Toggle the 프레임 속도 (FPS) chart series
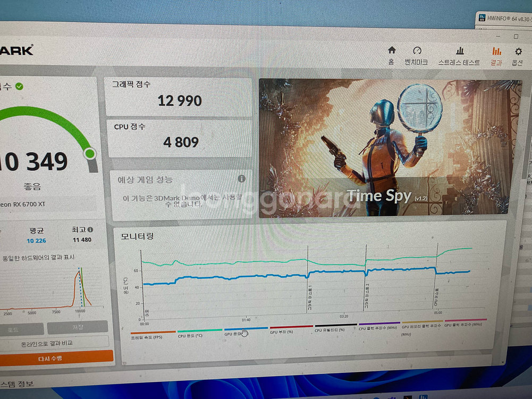Viewport: 532px width, 399px height. tap(153, 335)
